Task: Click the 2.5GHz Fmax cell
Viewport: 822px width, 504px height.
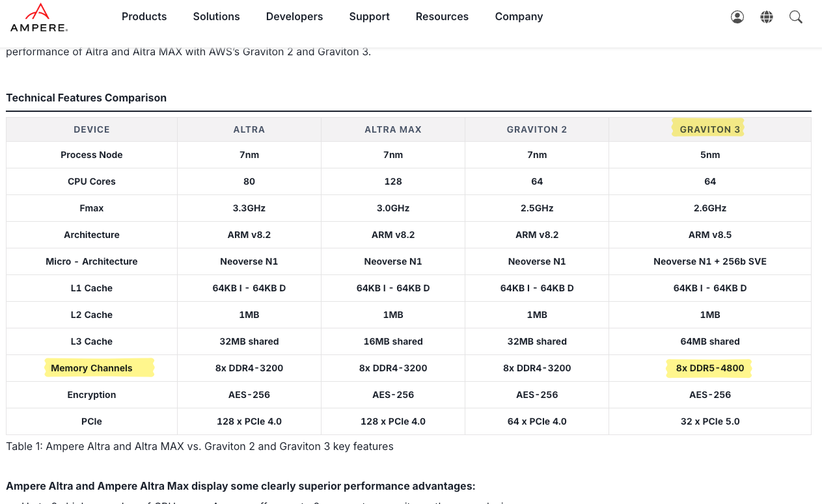Action: tap(537, 208)
